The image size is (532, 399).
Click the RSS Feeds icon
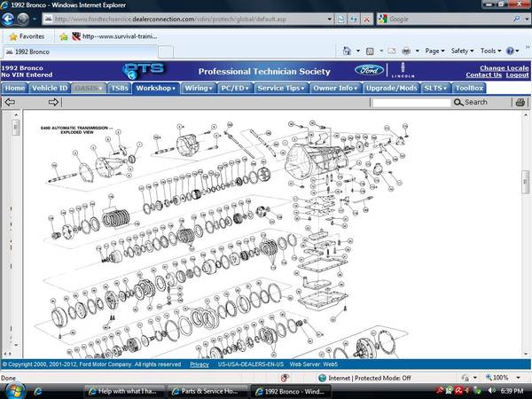(370, 51)
